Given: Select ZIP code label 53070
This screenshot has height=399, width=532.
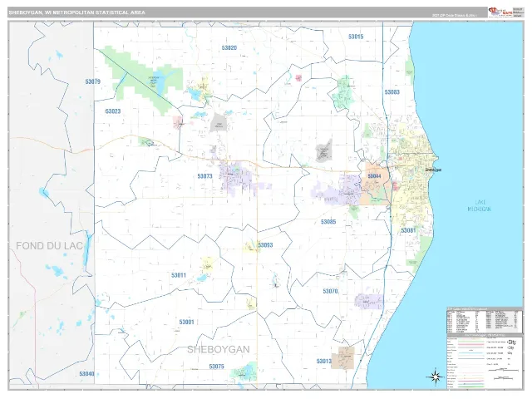Looking at the screenshot, I should pos(330,291).
